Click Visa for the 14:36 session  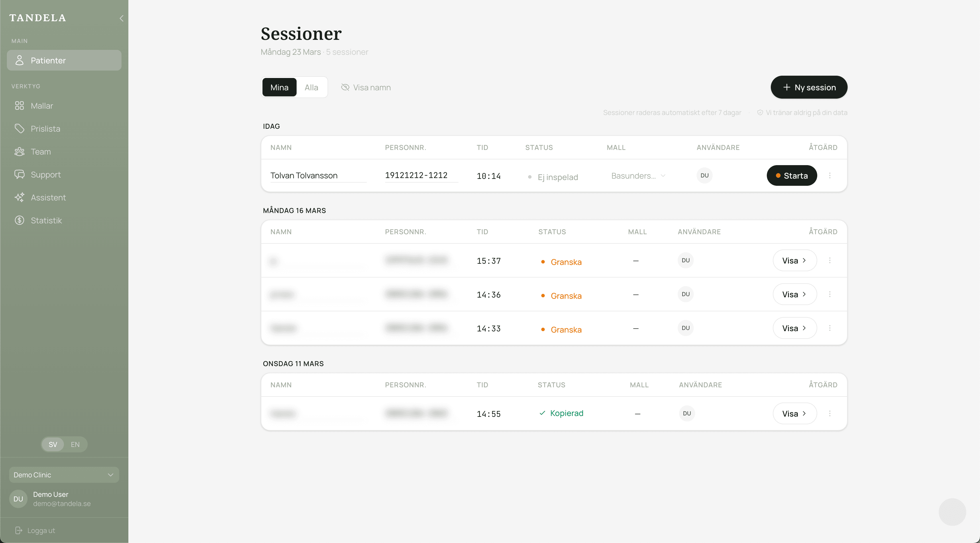tap(795, 294)
